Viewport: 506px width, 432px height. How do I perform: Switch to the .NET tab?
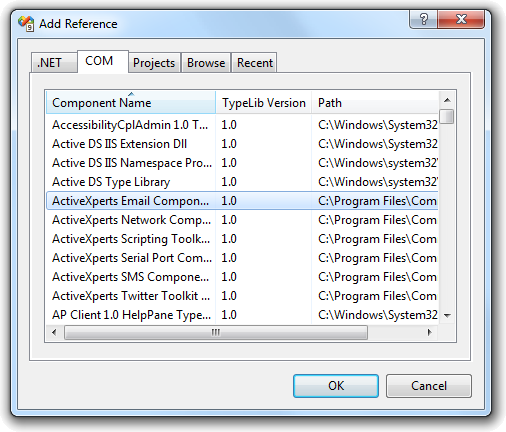[54, 62]
